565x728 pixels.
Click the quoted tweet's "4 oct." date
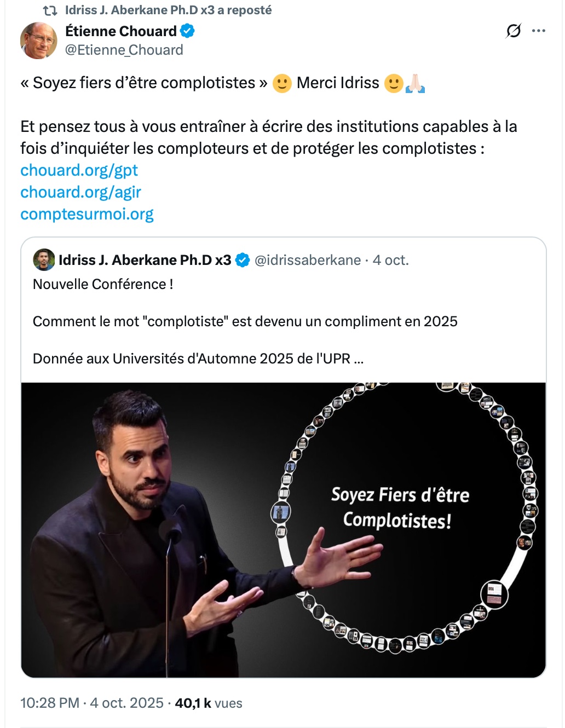tap(391, 260)
